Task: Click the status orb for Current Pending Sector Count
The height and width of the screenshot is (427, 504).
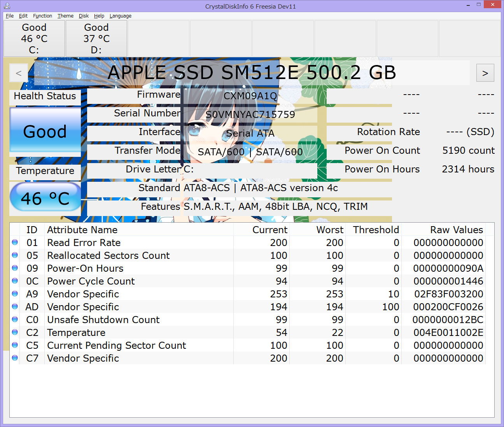Action: pyautogui.click(x=15, y=345)
